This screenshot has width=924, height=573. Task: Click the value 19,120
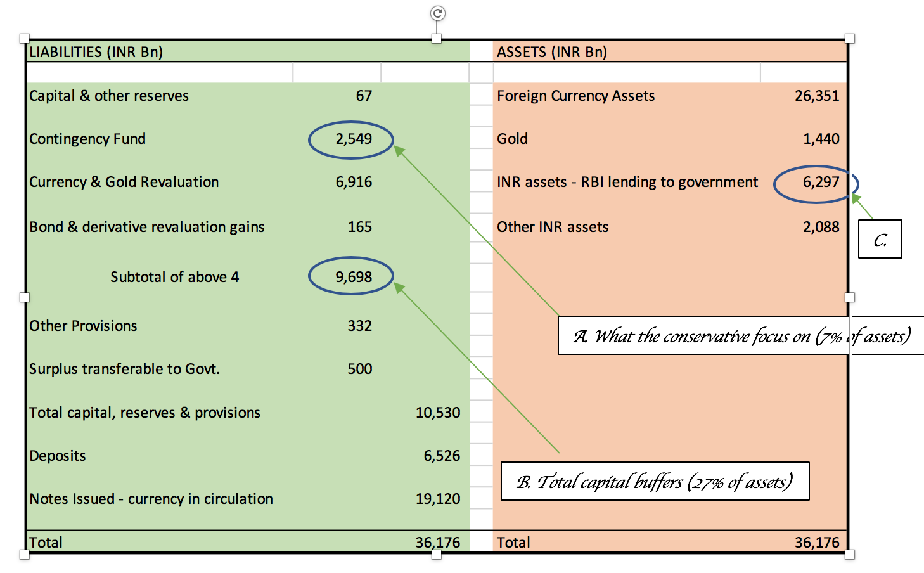coord(438,499)
